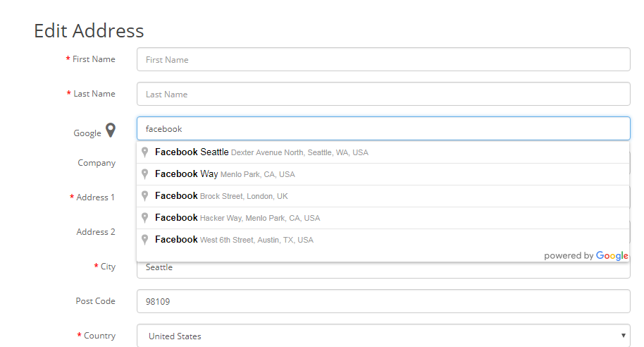The width and height of the screenshot is (644, 347).
Task: Click the Edit Address heading
Action: (x=89, y=31)
